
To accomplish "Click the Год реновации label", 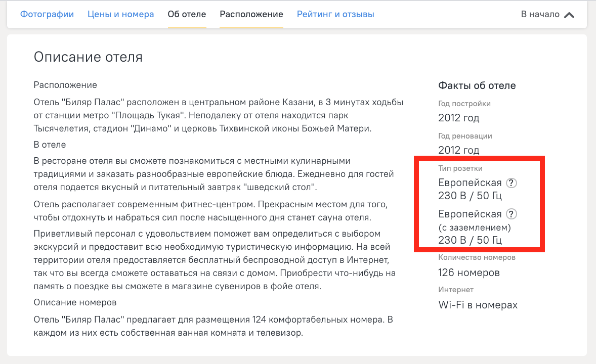I will click(465, 136).
